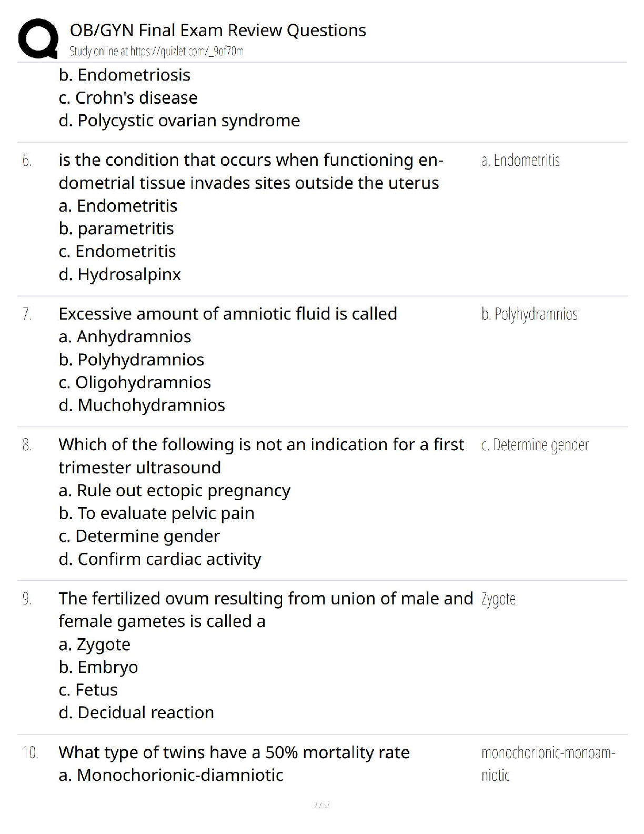644x834 pixels.
Task: Select option b. Endometriosis
Action: (x=125, y=75)
